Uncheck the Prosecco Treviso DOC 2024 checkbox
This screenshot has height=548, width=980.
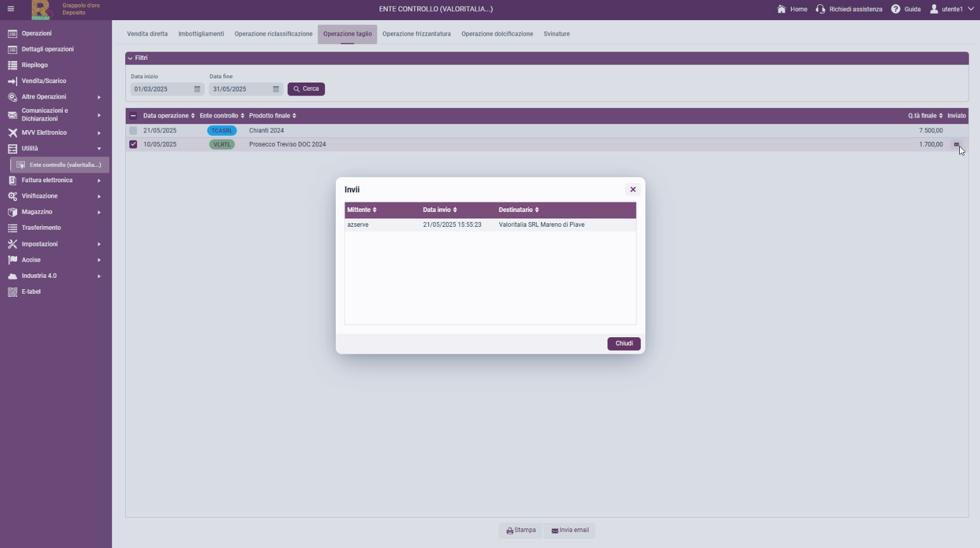(x=133, y=144)
